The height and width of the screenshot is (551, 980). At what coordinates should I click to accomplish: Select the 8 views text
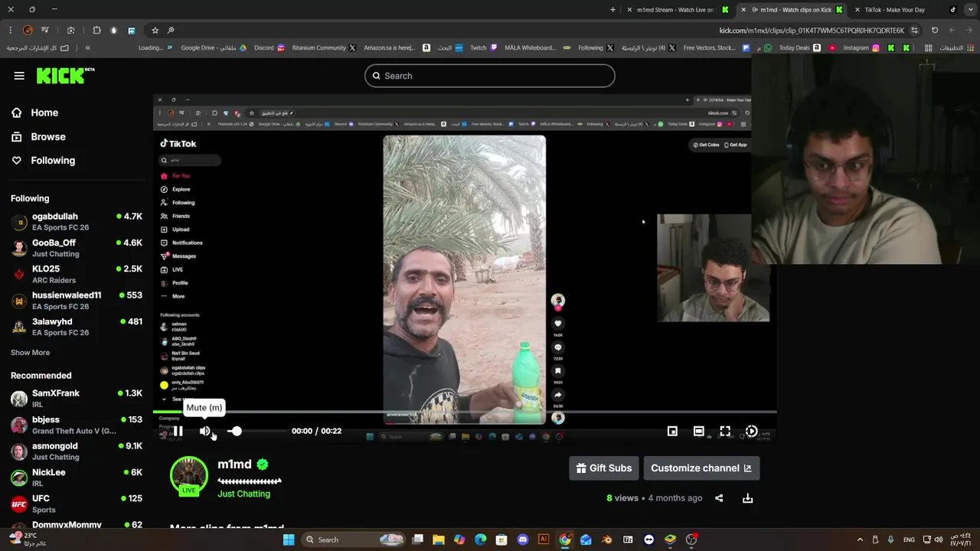click(x=622, y=498)
